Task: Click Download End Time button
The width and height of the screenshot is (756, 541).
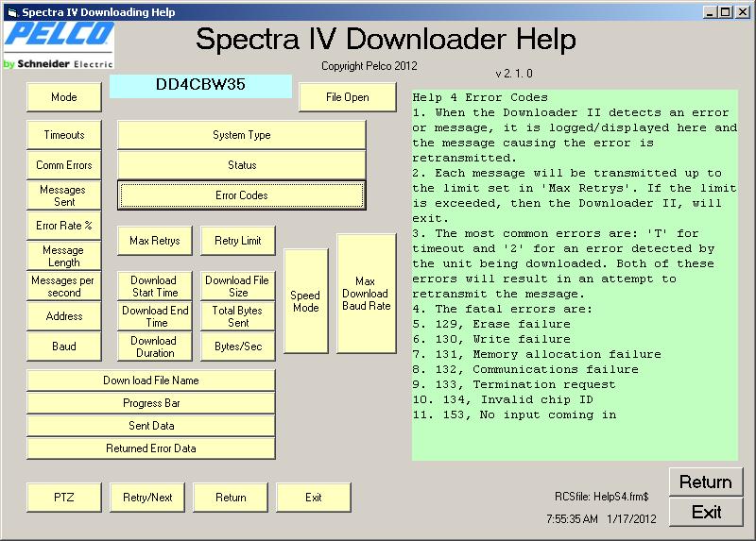Action: 155,316
